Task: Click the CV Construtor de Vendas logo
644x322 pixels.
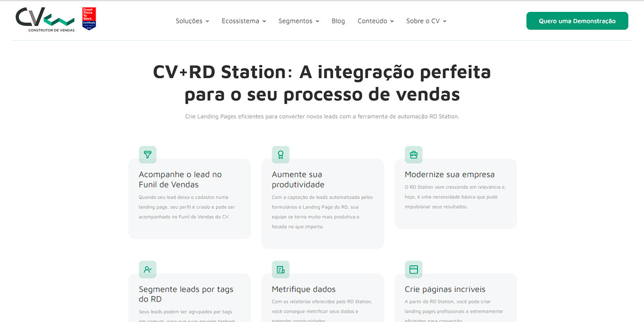Action: pyautogui.click(x=46, y=19)
